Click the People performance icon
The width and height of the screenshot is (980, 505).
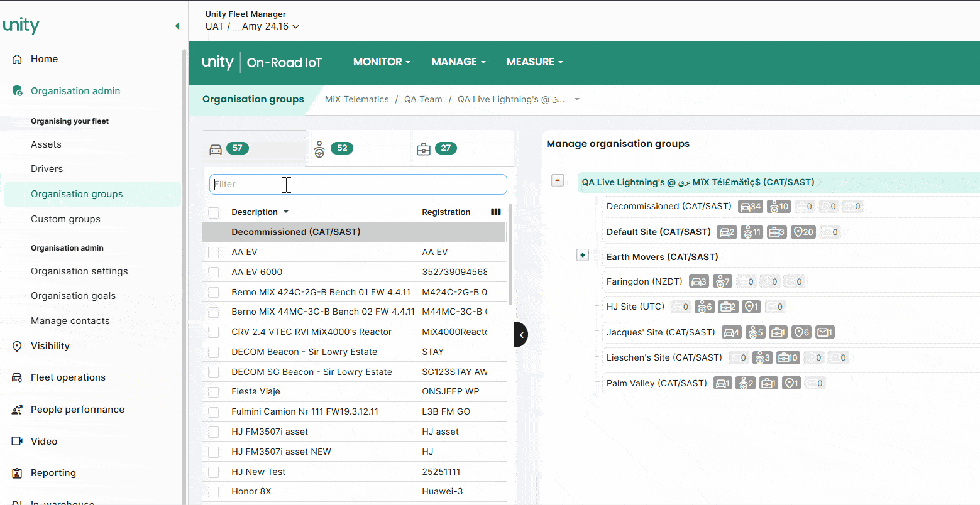tap(17, 410)
